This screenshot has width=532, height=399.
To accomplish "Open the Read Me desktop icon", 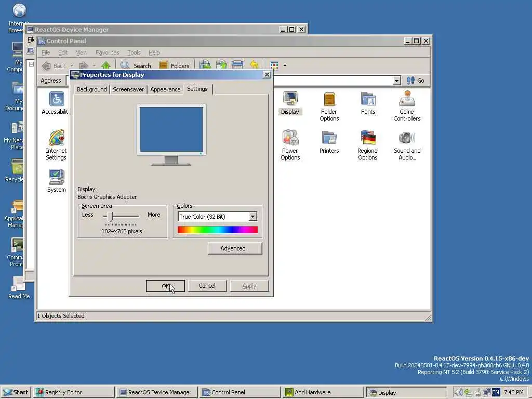I will point(19,287).
